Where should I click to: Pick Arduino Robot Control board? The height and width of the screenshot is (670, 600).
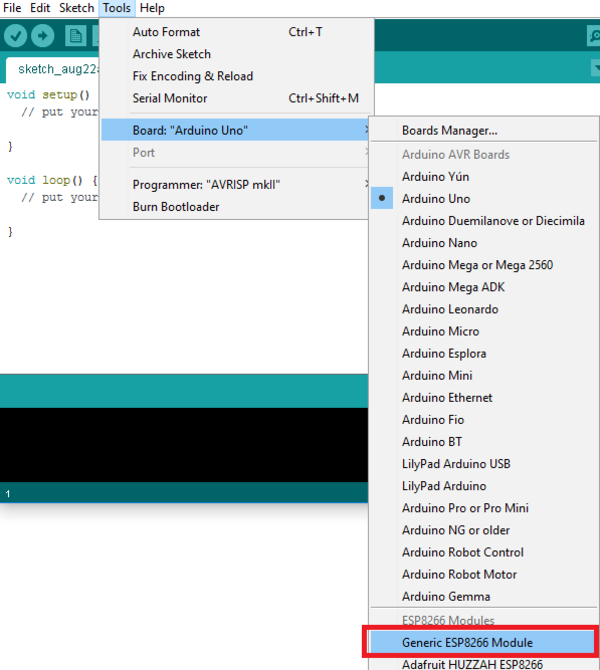click(484, 552)
